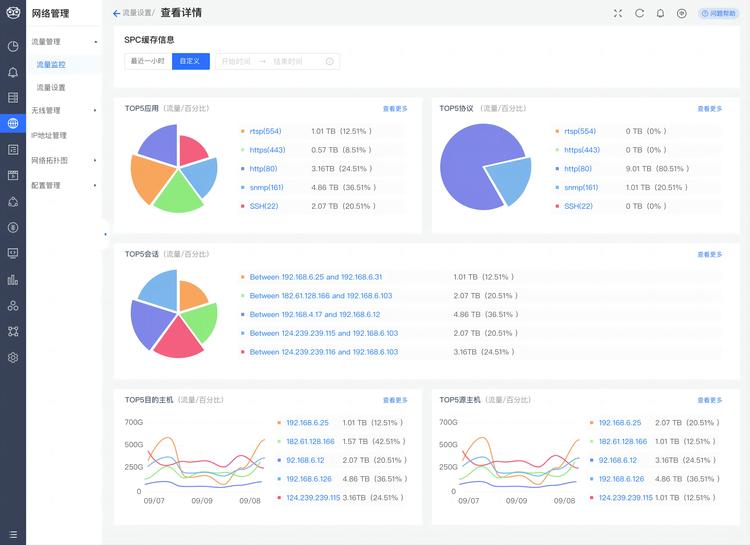This screenshot has width=750, height=545.
Task: Click the back arrow beside 流量设置
Action: pyautogui.click(x=116, y=13)
